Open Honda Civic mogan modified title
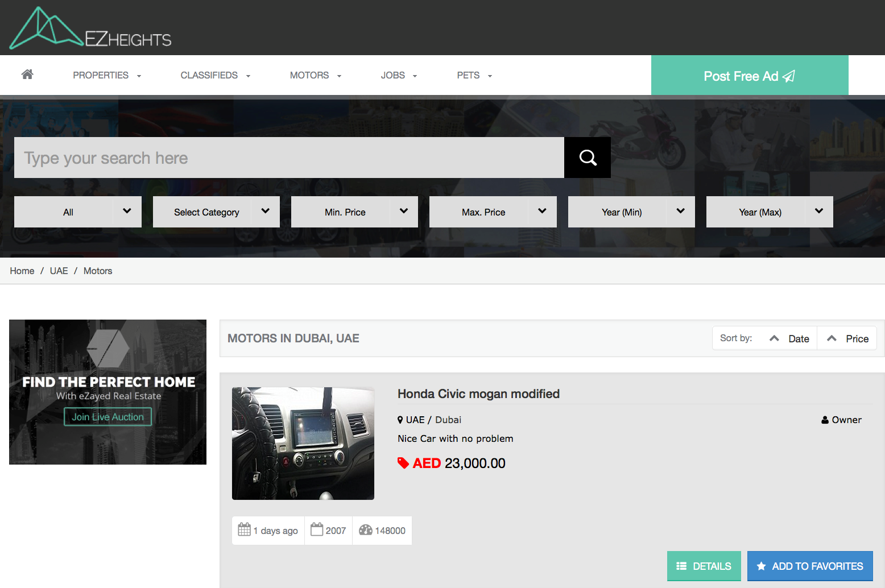Image resolution: width=885 pixels, height=588 pixels. coord(478,394)
